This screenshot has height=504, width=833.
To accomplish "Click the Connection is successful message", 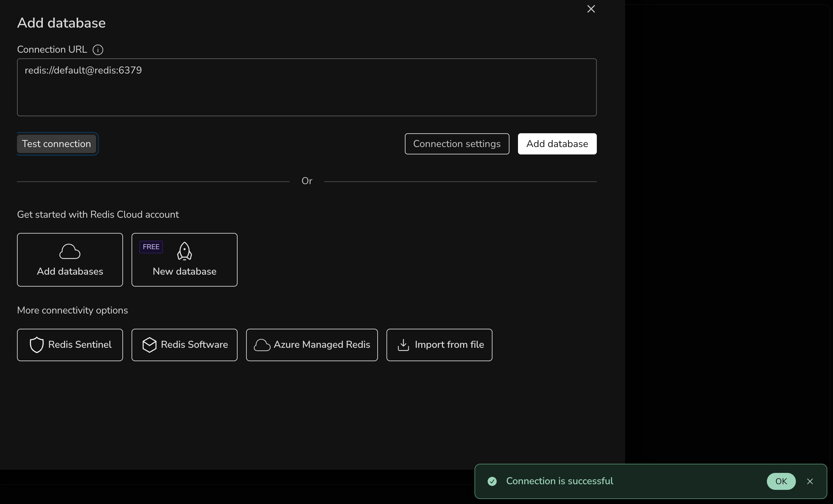I will point(560,481).
